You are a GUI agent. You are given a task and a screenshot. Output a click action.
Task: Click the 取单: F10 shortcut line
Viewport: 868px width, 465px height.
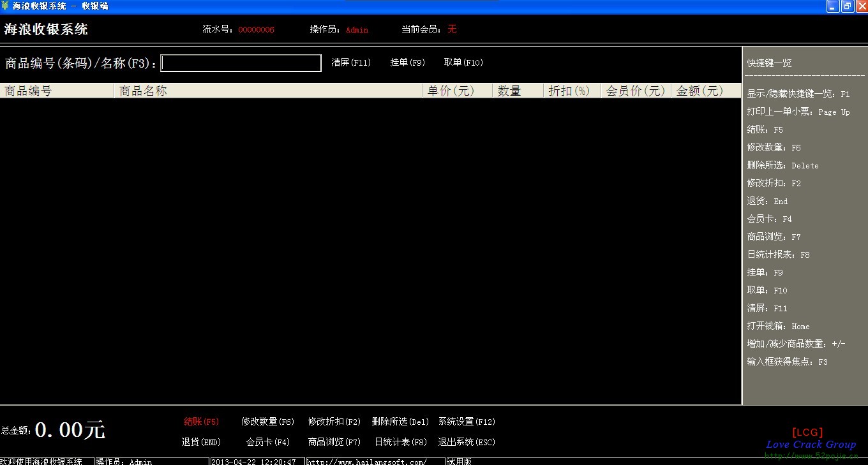tap(768, 290)
